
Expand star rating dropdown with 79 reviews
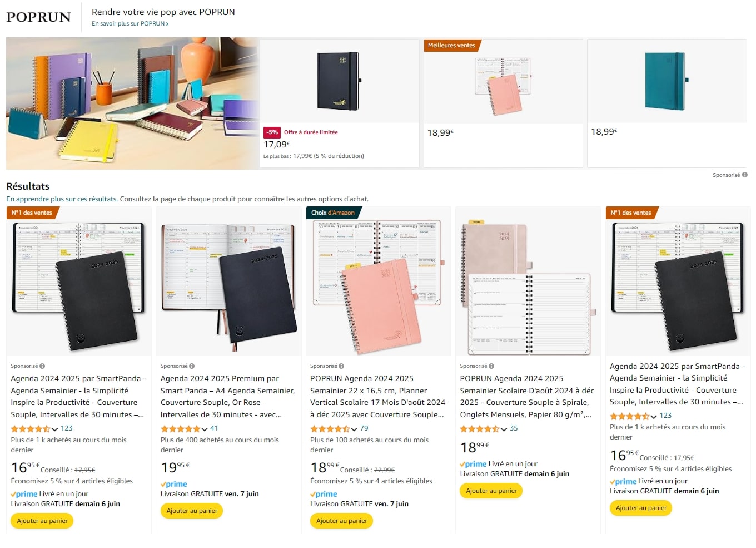pos(354,429)
